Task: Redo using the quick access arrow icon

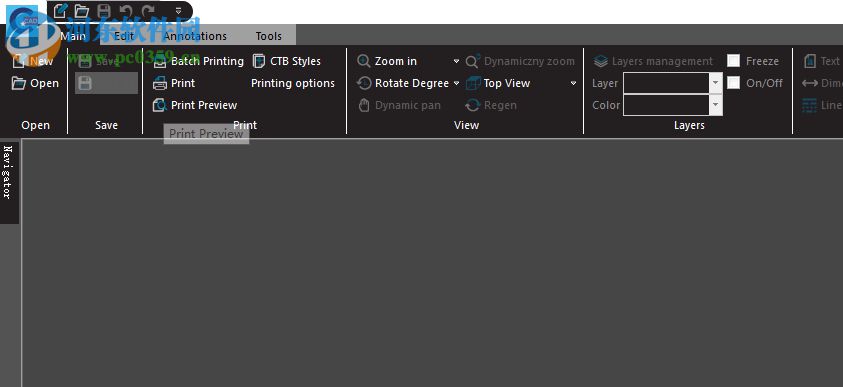Action: tap(148, 11)
